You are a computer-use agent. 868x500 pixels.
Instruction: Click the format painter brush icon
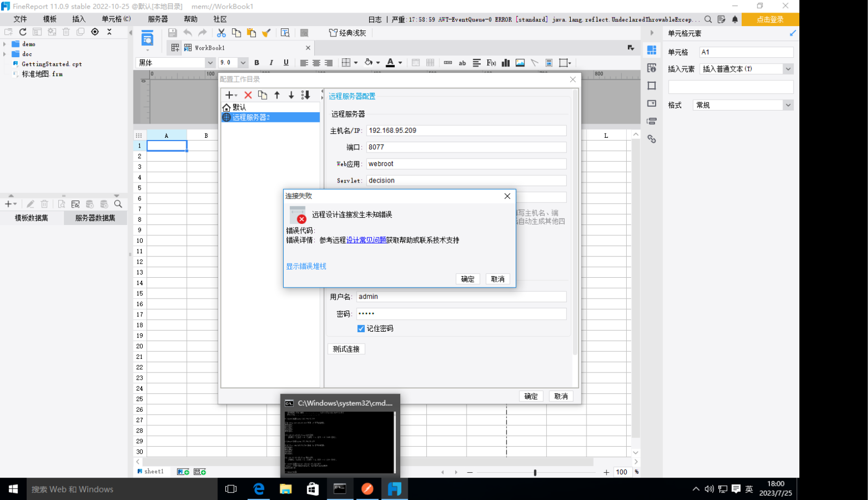click(266, 33)
